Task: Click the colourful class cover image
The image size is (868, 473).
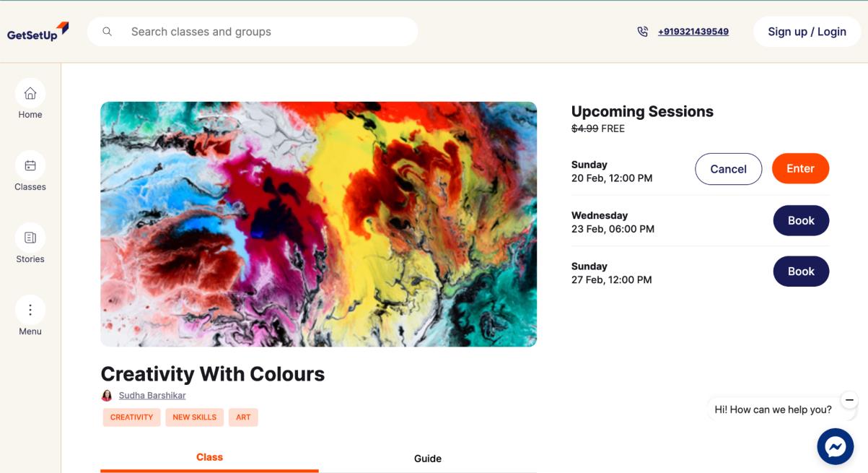Action: [318, 224]
